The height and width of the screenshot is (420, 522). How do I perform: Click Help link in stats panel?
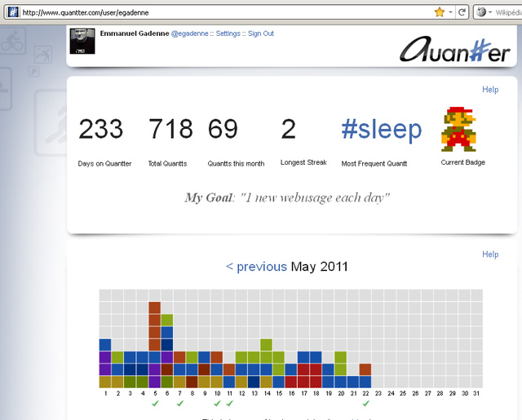click(490, 90)
